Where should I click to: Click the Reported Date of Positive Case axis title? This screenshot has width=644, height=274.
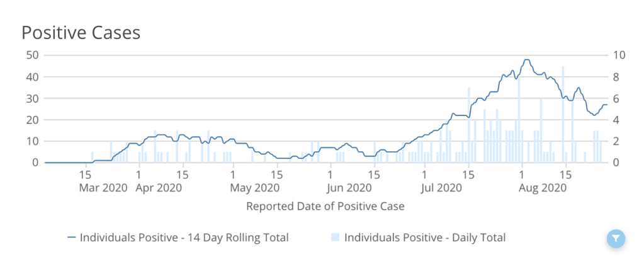325,206
